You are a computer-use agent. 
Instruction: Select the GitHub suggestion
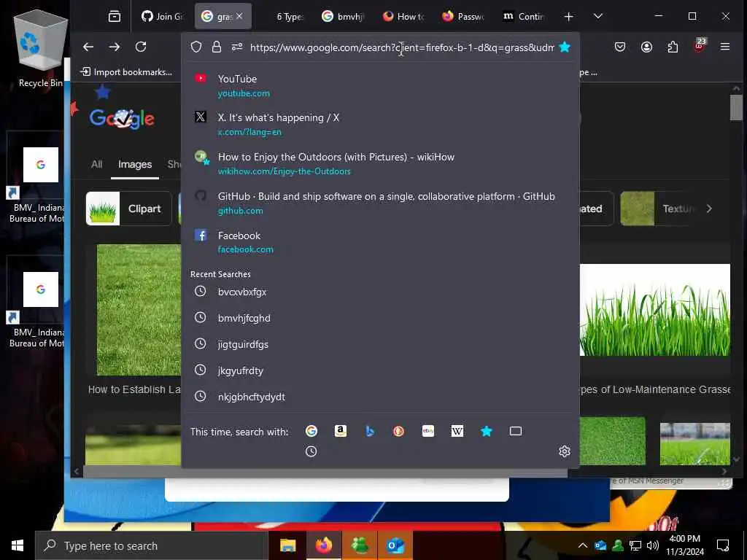pyautogui.click(x=380, y=203)
